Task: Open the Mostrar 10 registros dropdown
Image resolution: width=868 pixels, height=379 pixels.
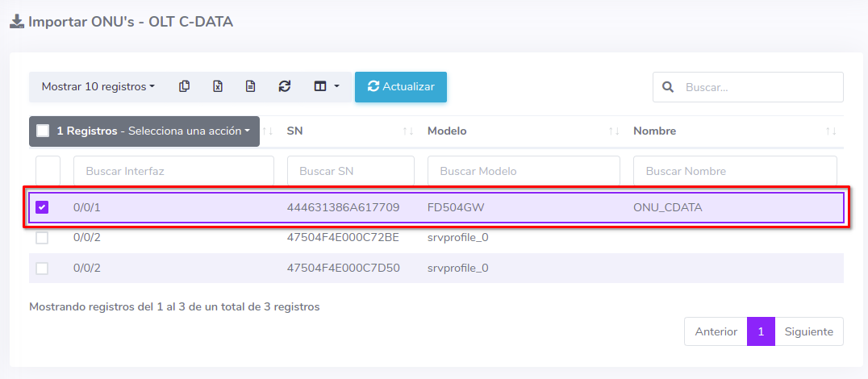Action: coord(98,86)
